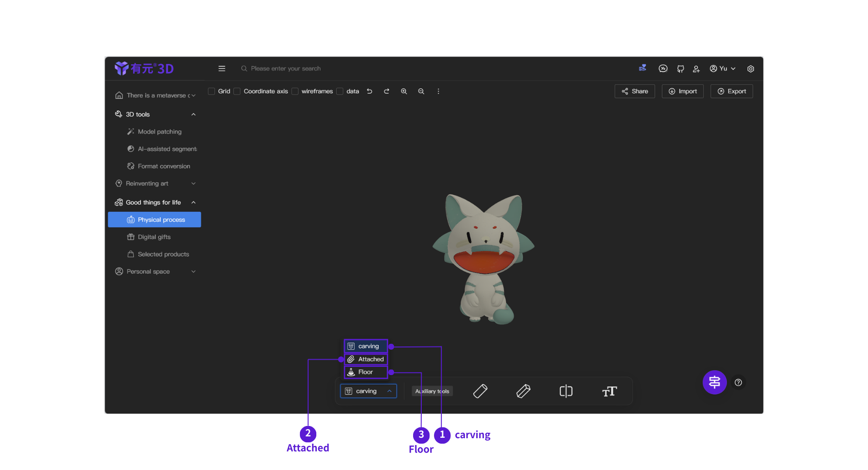Enable the Grid checkbox
This screenshot has height=470, width=868.
point(212,91)
